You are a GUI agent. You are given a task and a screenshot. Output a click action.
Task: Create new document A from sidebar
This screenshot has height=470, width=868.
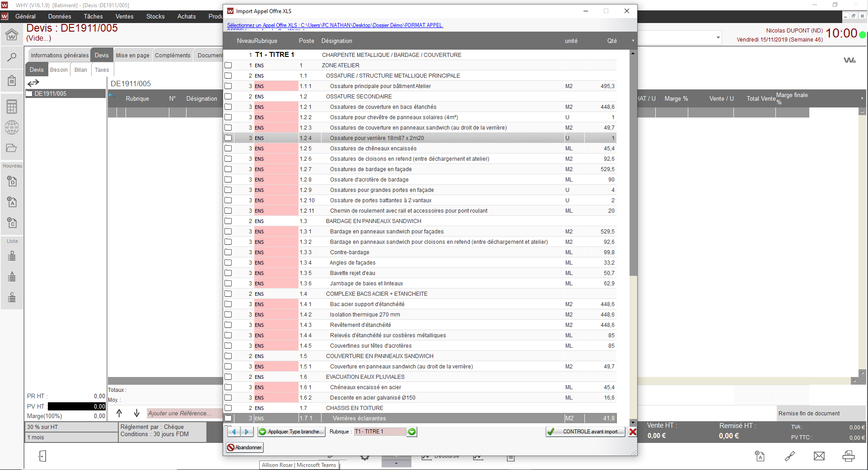point(12,202)
